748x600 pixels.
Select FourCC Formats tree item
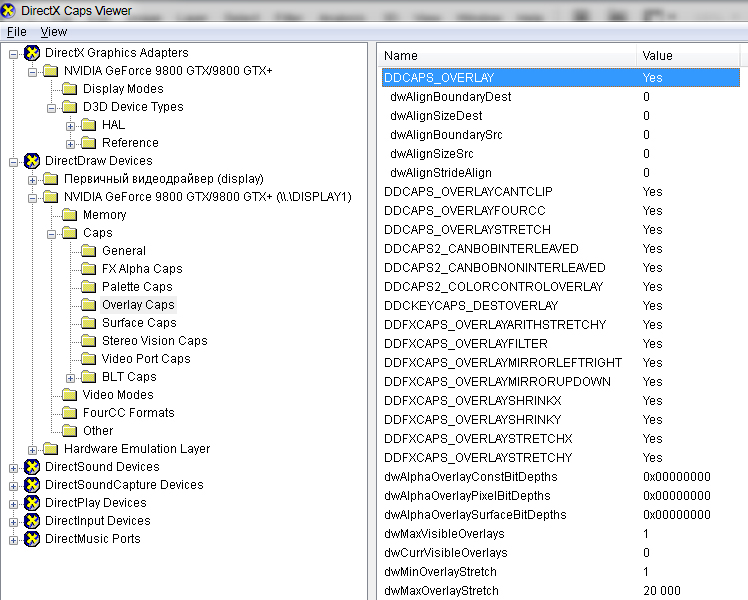[128, 413]
